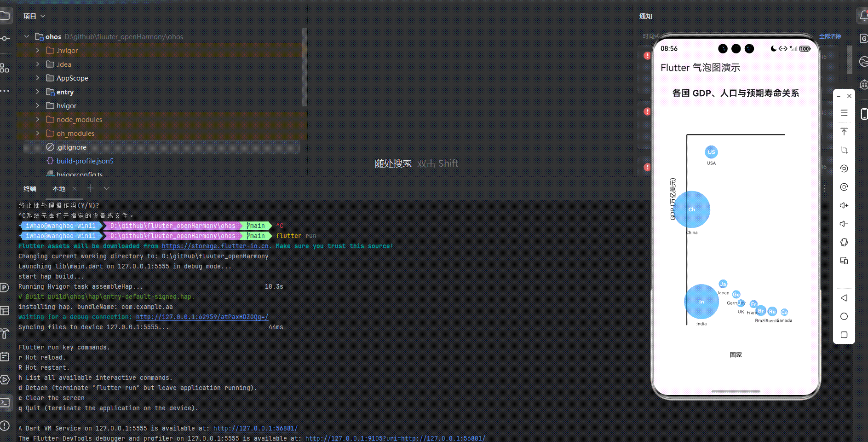Add a new terminal session
This screenshot has height=442, width=868.
(91, 188)
